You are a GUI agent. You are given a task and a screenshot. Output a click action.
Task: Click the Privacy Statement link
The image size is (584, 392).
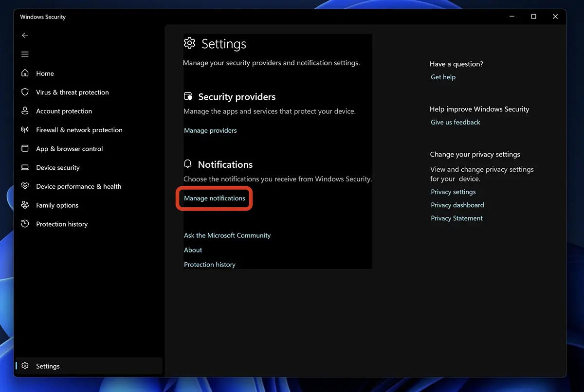pyautogui.click(x=457, y=218)
